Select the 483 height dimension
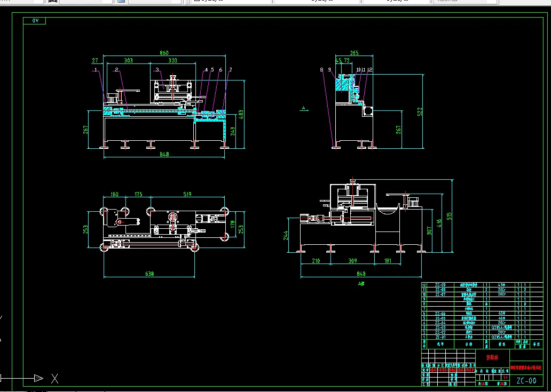 241,115
